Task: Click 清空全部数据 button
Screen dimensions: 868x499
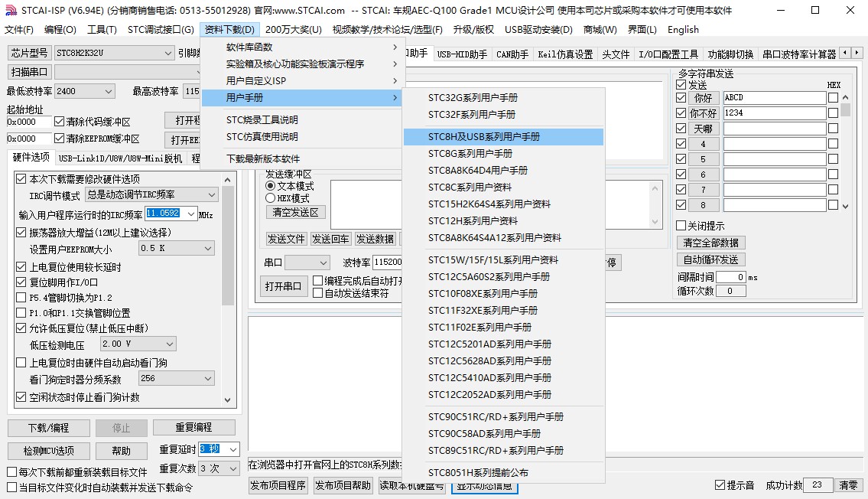Action: [x=710, y=243]
